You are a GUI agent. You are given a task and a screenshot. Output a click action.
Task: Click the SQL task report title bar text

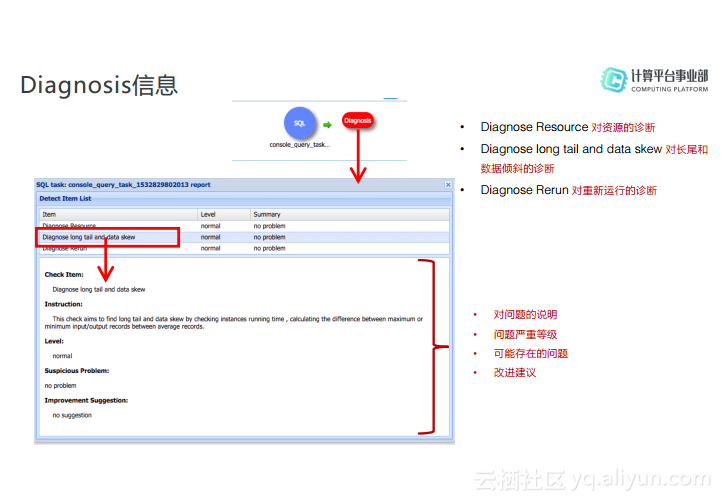click(123, 185)
